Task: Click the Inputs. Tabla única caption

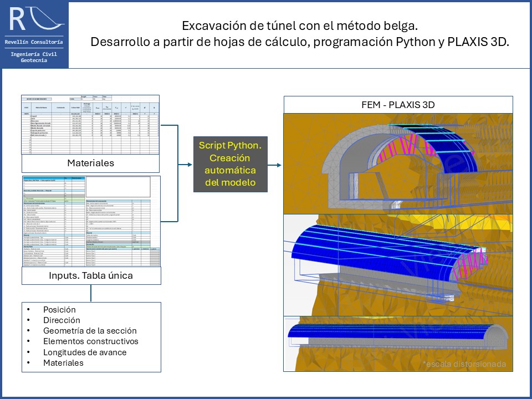Action: (91, 275)
